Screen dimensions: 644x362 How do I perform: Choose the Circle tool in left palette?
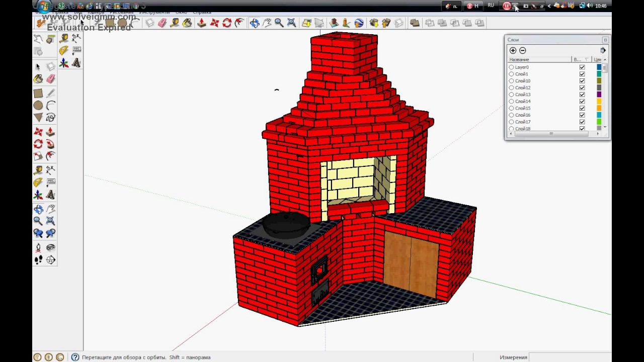(38, 106)
